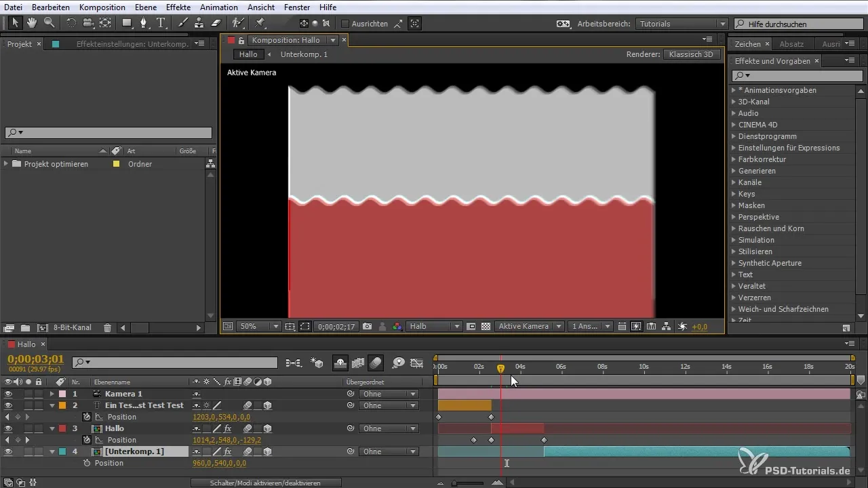Hide the Kamera 1 layer
Image resolution: width=868 pixels, height=488 pixels.
click(x=8, y=394)
